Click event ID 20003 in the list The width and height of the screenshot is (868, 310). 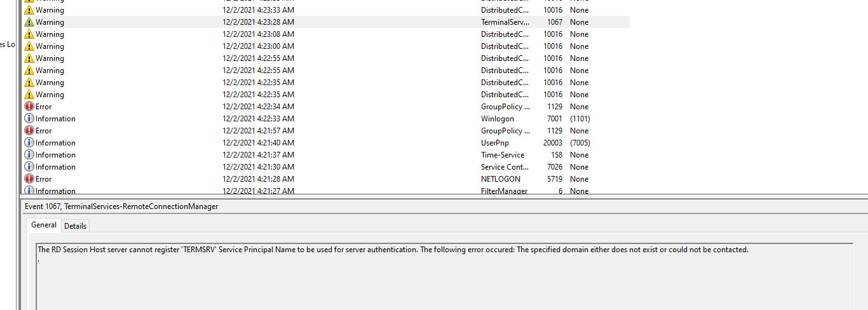point(552,143)
